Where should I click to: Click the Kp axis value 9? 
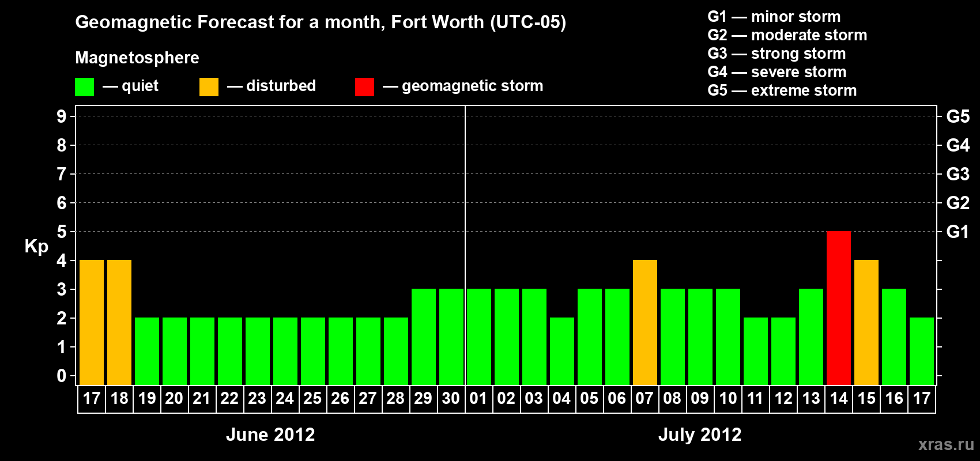(61, 116)
